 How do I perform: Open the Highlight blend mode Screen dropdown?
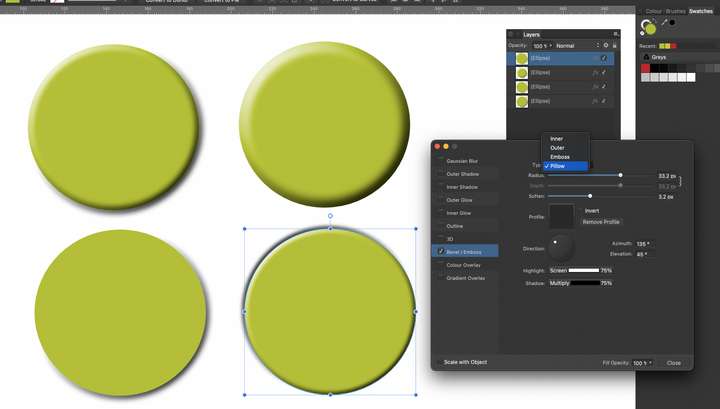[x=558, y=270]
